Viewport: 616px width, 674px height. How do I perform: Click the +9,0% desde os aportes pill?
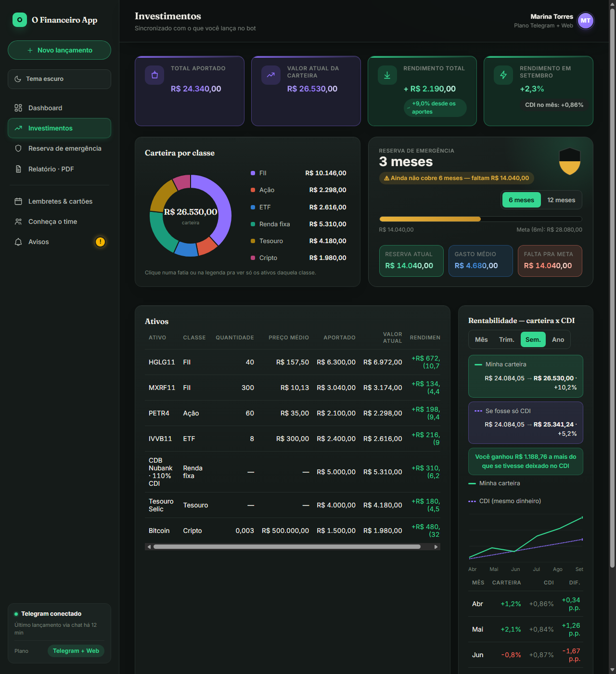click(435, 108)
